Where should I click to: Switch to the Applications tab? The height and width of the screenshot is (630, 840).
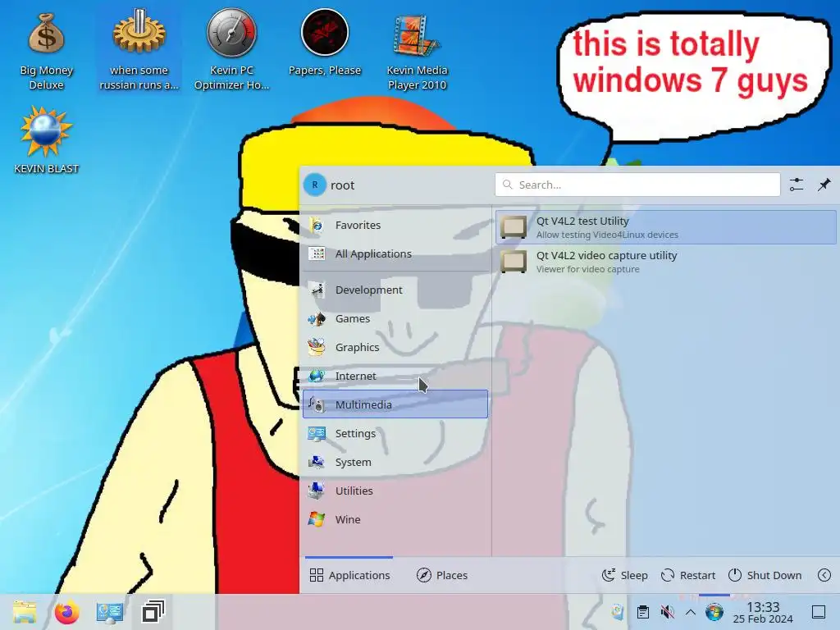pos(349,575)
